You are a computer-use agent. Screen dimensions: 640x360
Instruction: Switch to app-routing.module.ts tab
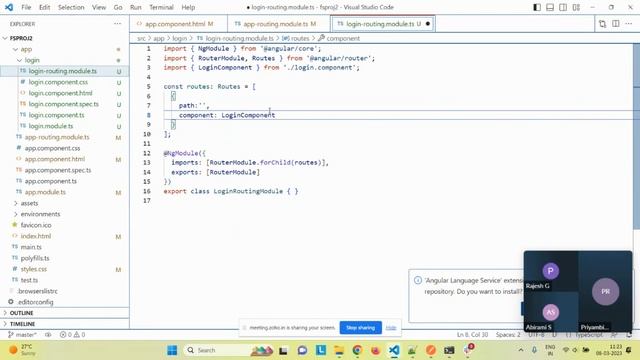tap(278, 24)
